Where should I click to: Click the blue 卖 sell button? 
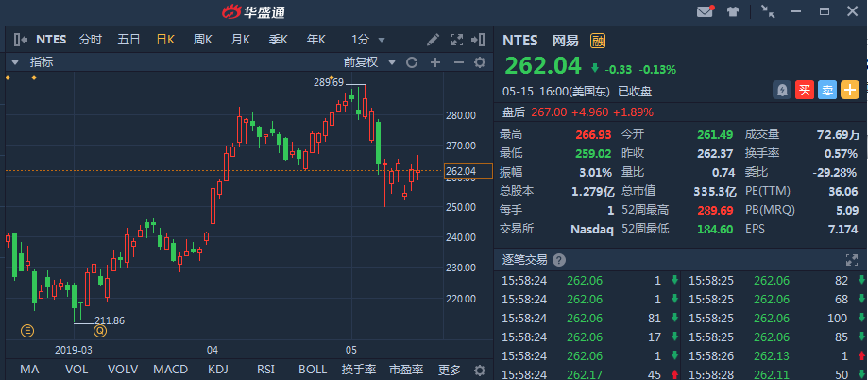pos(826,91)
